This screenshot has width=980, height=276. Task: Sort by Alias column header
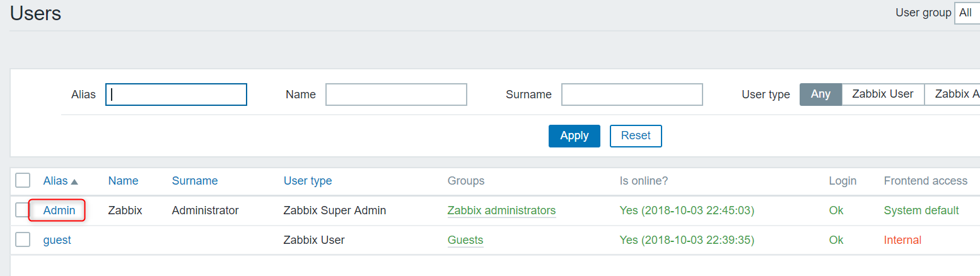[x=55, y=181]
